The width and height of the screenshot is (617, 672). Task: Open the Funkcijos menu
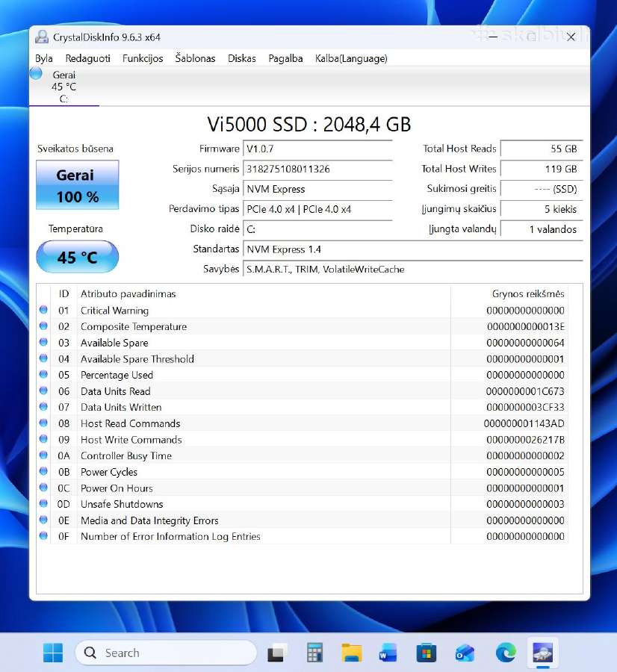coord(143,58)
